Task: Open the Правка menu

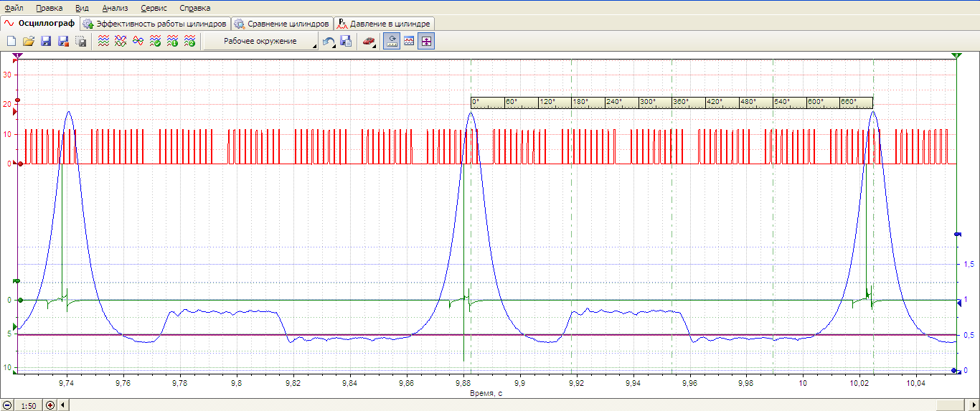Action: tap(49, 8)
